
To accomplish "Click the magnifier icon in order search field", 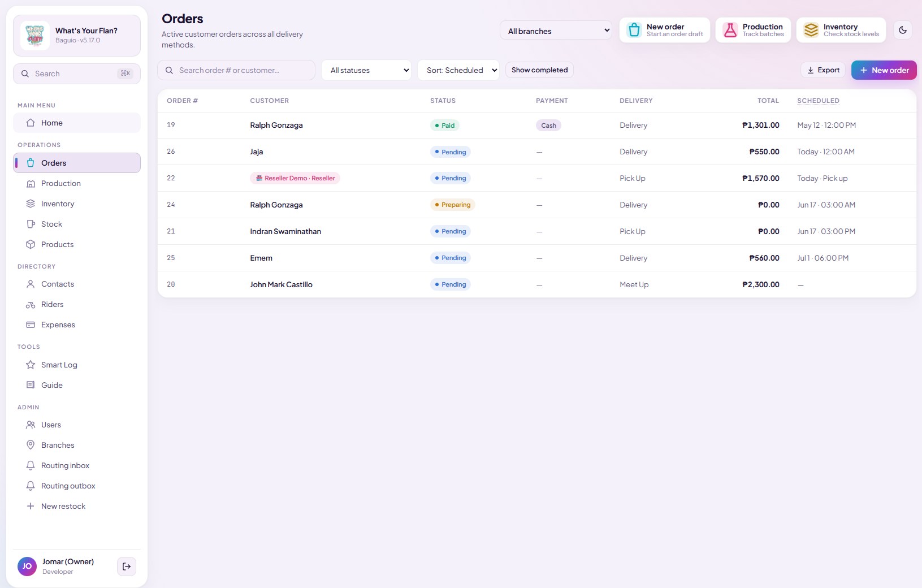I will pos(169,70).
